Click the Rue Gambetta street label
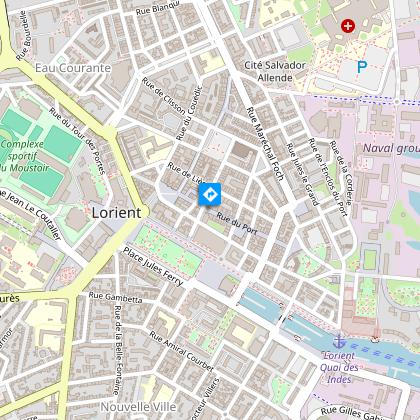The height and width of the screenshot is (420, 420). coord(115,297)
